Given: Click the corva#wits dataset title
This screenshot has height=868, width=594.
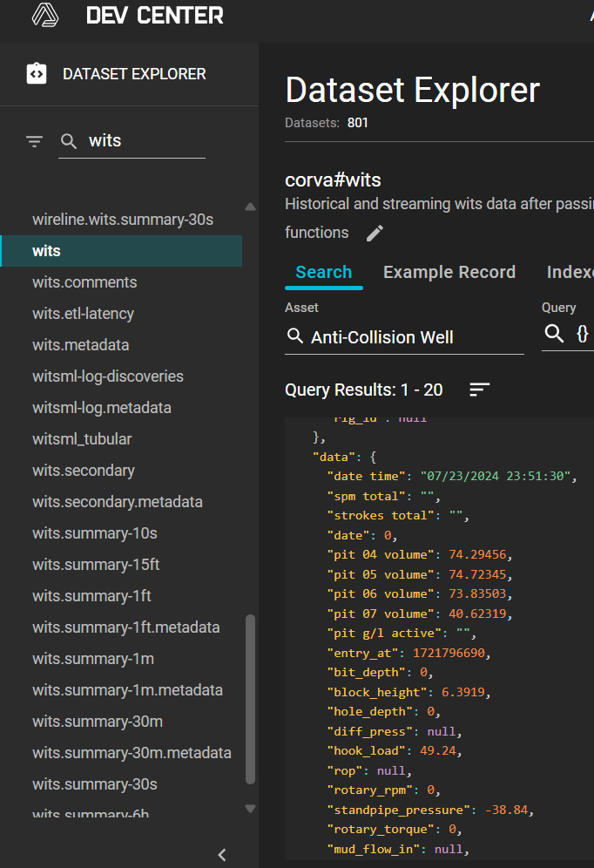Looking at the screenshot, I should click(333, 180).
